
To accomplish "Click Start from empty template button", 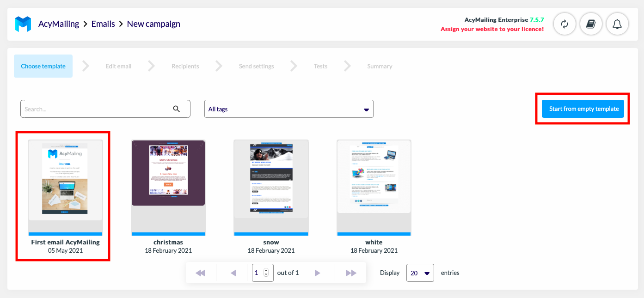I will pyautogui.click(x=583, y=109).
